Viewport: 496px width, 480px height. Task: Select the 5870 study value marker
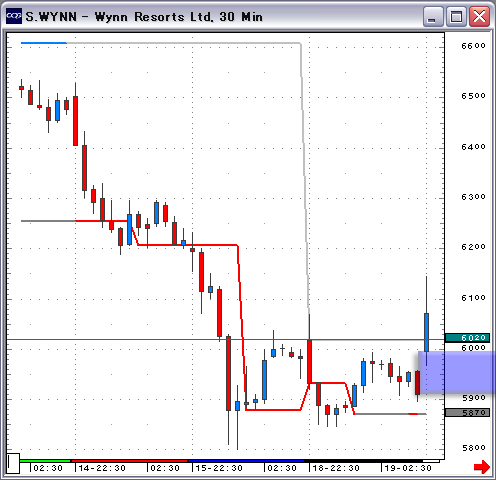[x=467, y=413]
